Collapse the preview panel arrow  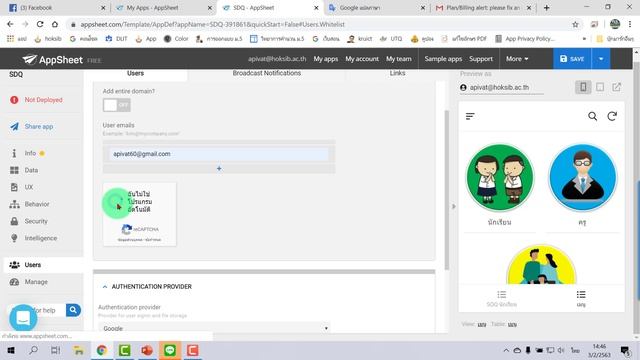click(453, 207)
